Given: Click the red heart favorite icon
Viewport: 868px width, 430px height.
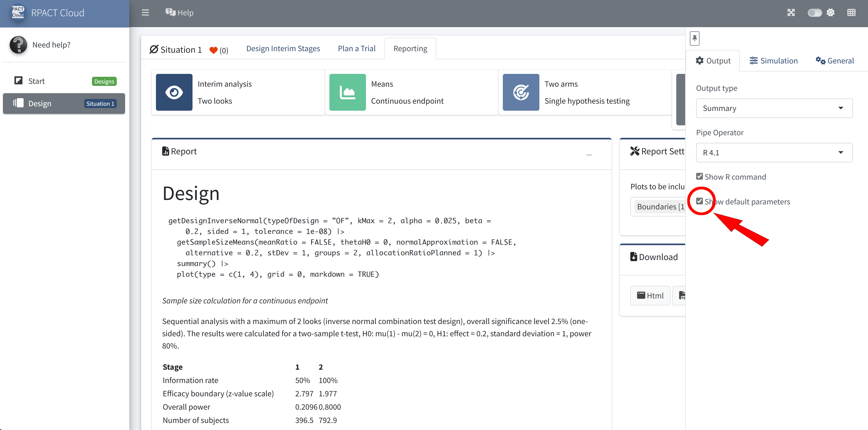Looking at the screenshot, I should click(213, 50).
